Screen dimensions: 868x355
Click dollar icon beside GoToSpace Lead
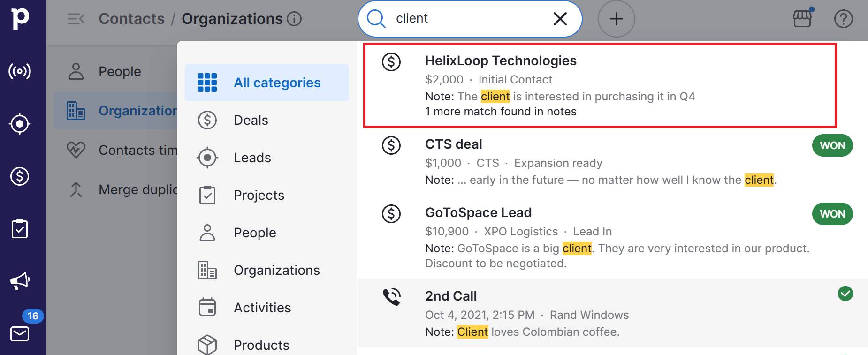391,213
